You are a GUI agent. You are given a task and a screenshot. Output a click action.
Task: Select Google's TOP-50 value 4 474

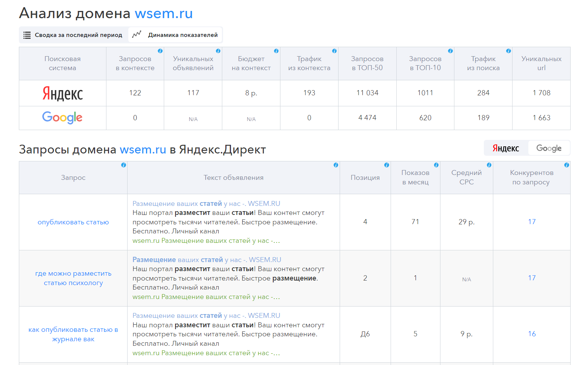tap(367, 118)
